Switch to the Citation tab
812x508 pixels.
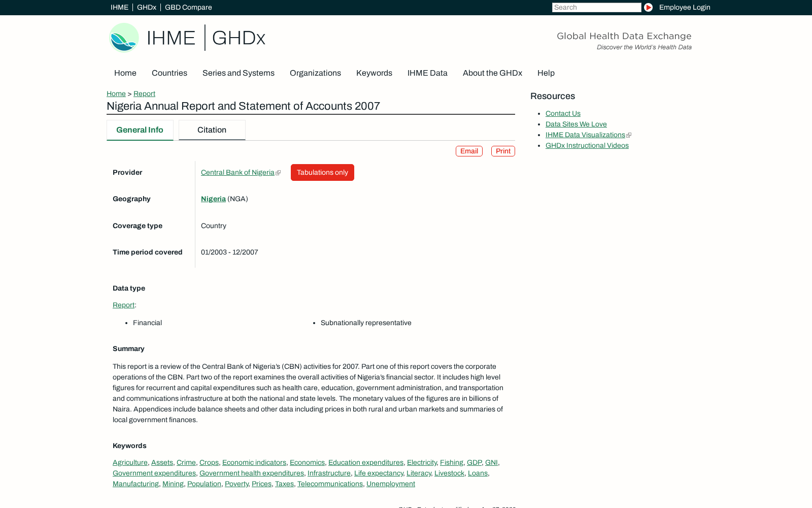(212, 130)
